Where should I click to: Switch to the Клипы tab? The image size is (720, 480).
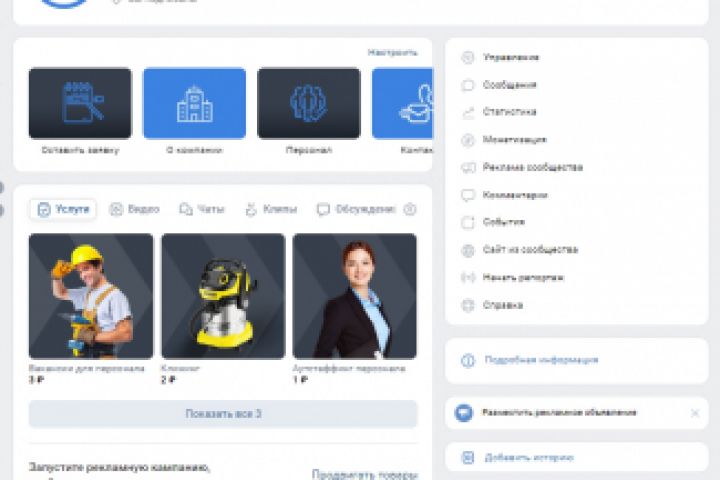click(x=270, y=209)
